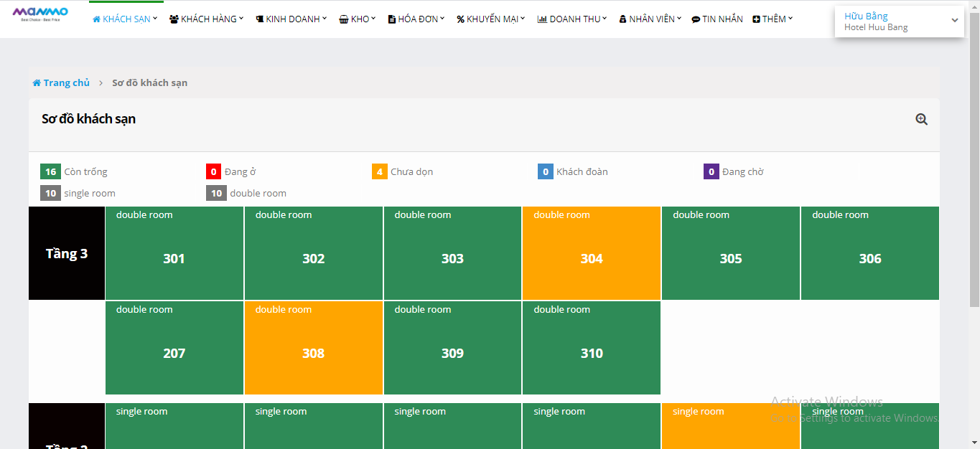
Task: Filter by single room badge
Action: point(50,194)
